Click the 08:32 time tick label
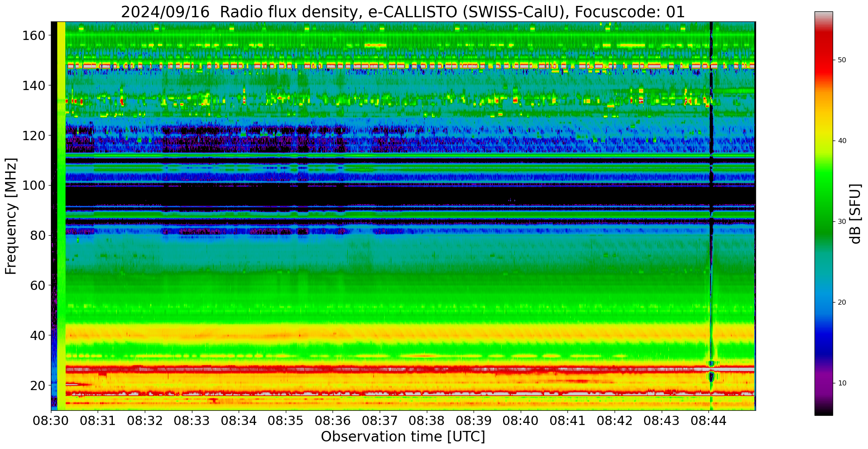Viewport: 868px width, 449px height. point(145,420)
